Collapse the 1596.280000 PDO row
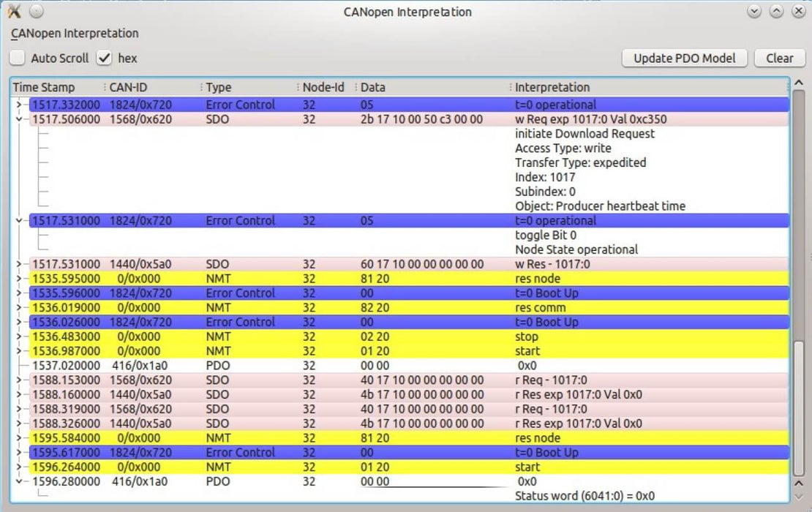812x512 pixels. coord(19,482)
